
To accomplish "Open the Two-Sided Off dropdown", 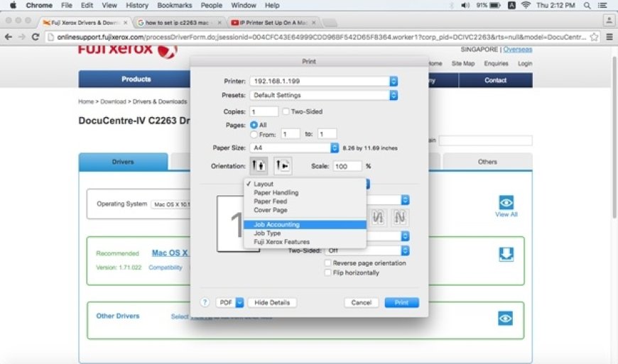I will coord(367,250).
